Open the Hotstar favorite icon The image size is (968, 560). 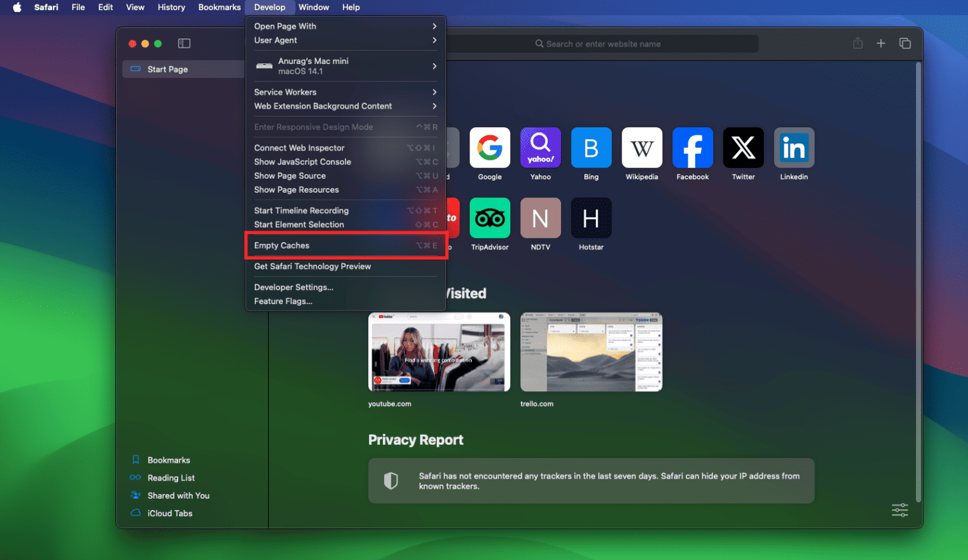pyautogui.click(x=591, y=218)
